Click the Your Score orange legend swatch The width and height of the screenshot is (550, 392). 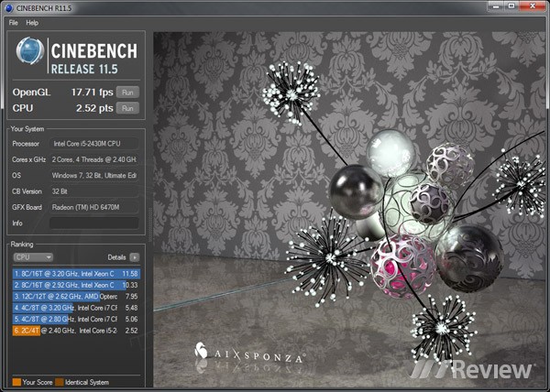point(16,382)
